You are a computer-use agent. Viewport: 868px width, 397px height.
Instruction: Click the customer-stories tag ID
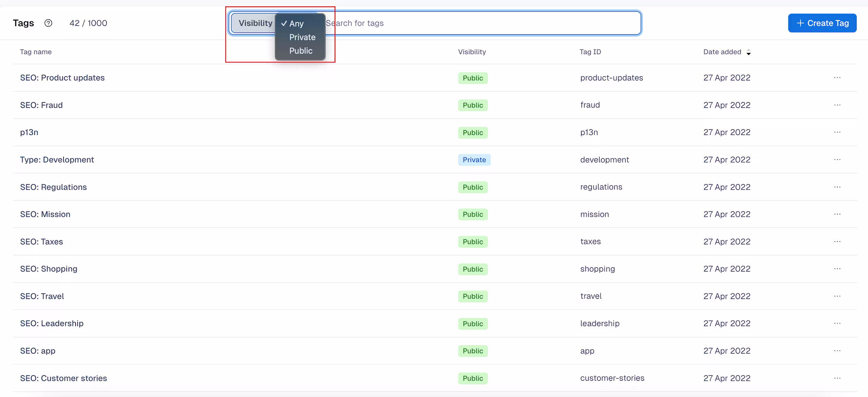(612, 378)
